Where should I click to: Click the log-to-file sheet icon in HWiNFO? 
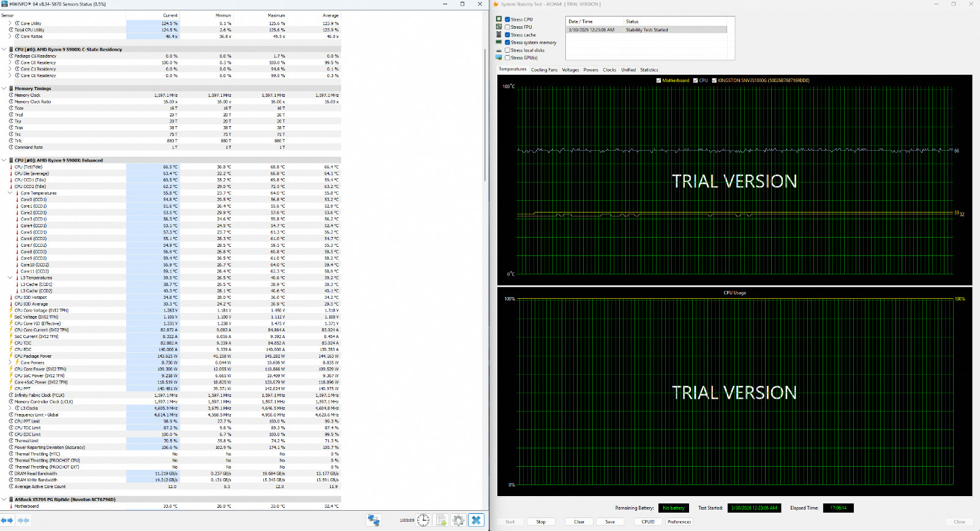(x=441, y=521)
